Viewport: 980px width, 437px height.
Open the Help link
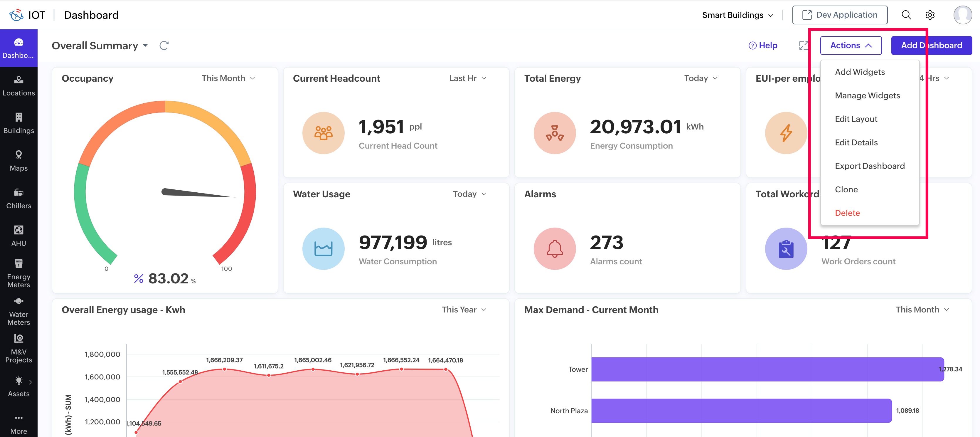point(763,45)
